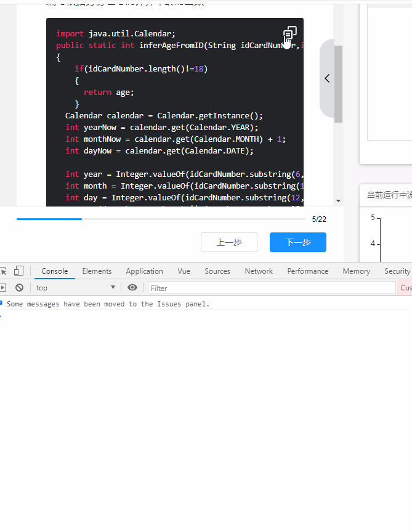Click the 'return age;' code line
Viewport: 412px width, 532px height.
109,92
